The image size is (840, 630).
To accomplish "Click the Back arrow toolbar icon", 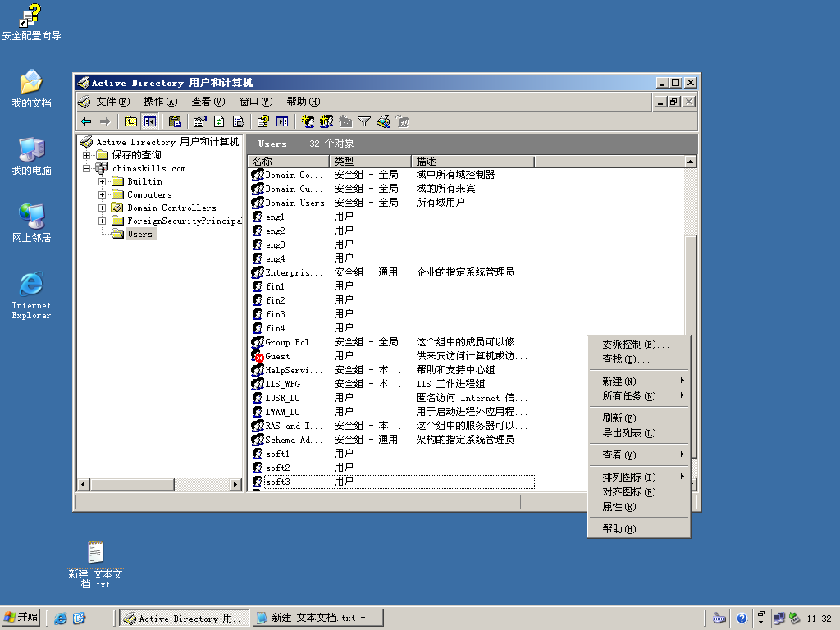I will tap(86, 121).
